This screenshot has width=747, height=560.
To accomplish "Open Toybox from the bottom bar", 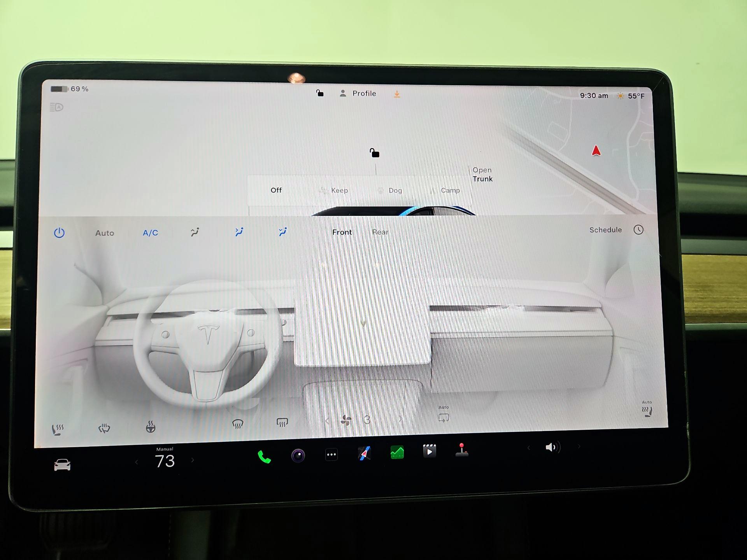I will point(461,453).
